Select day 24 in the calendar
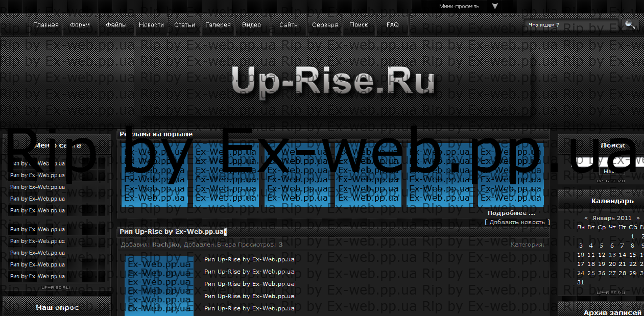The width and height of the screenshot is (644, 316). coord(581,273)
